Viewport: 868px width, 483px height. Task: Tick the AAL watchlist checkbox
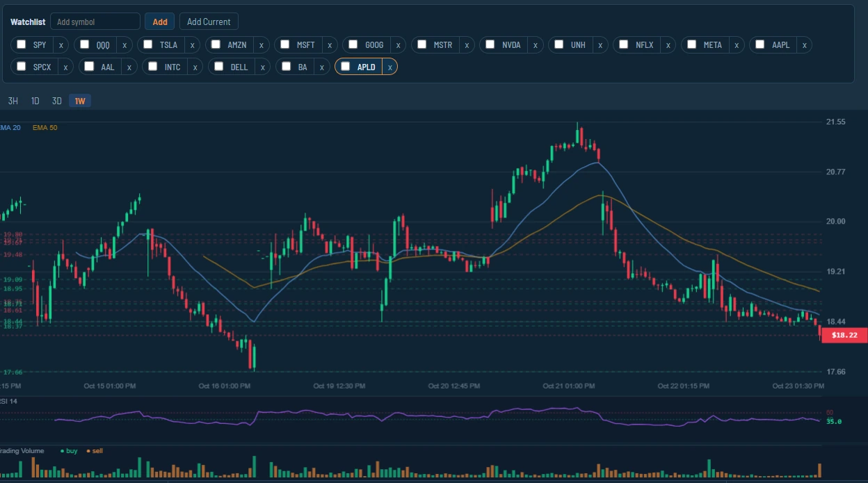(90, 67)
